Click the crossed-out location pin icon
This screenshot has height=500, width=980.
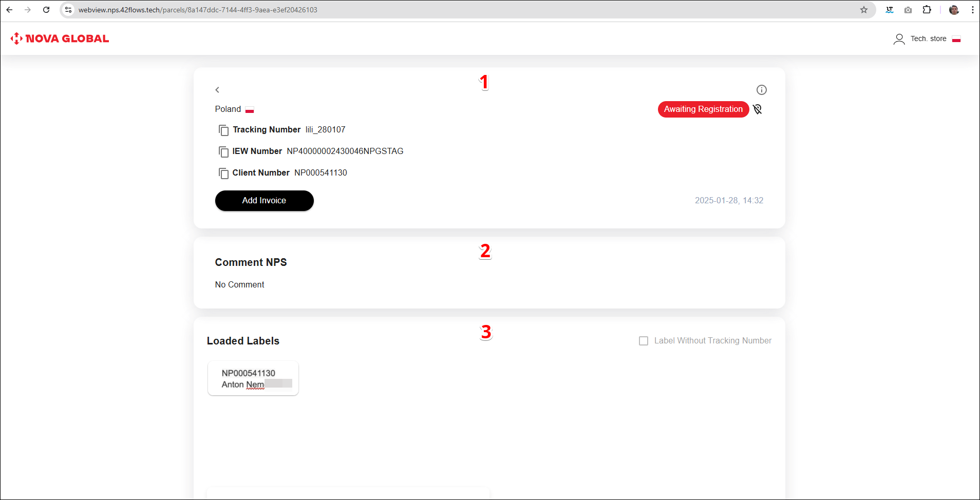pyautogui.click(x=757, y=109)
